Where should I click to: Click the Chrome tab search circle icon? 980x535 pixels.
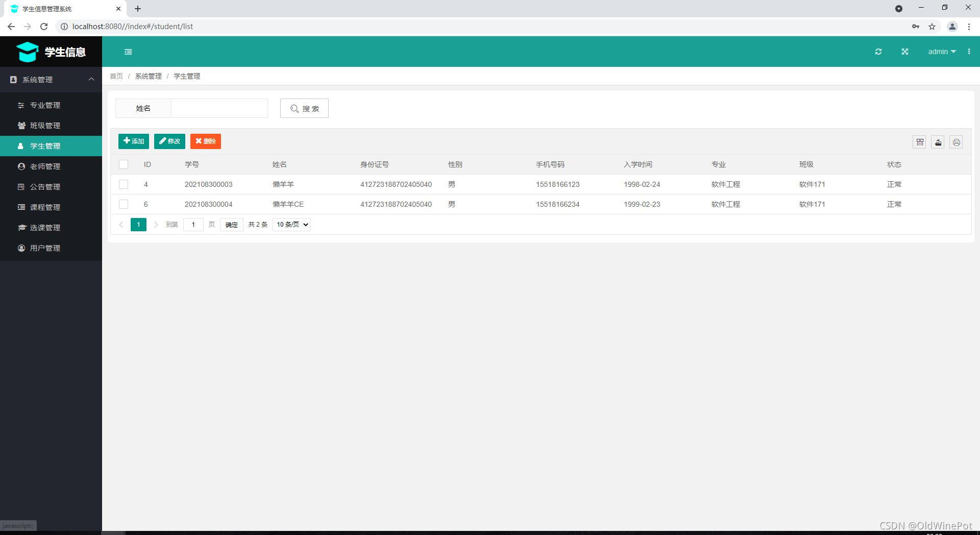[899, 9]
